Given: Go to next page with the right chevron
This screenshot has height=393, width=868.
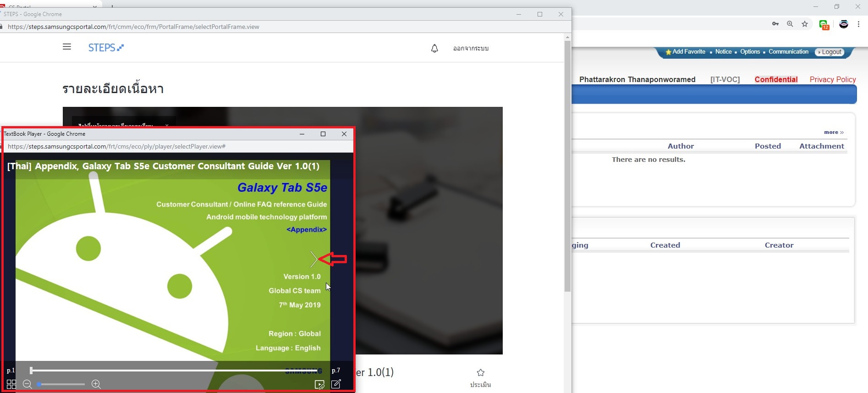Looking at the screenshot, I should pos(314,259).
